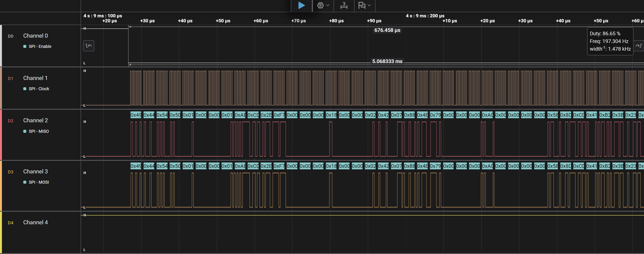Screen dimensions: 644x254
Task: Jump to previous edge on Channel 0
Action: (88, 46)
